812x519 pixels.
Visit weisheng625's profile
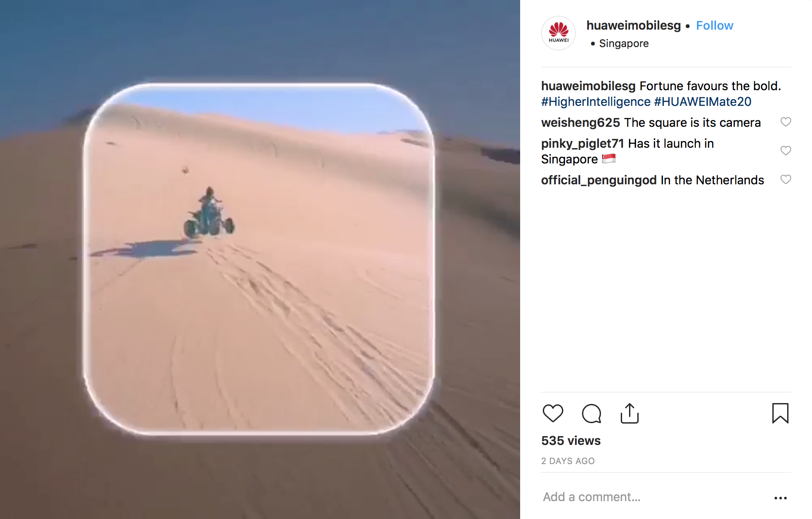pos(580,122)
